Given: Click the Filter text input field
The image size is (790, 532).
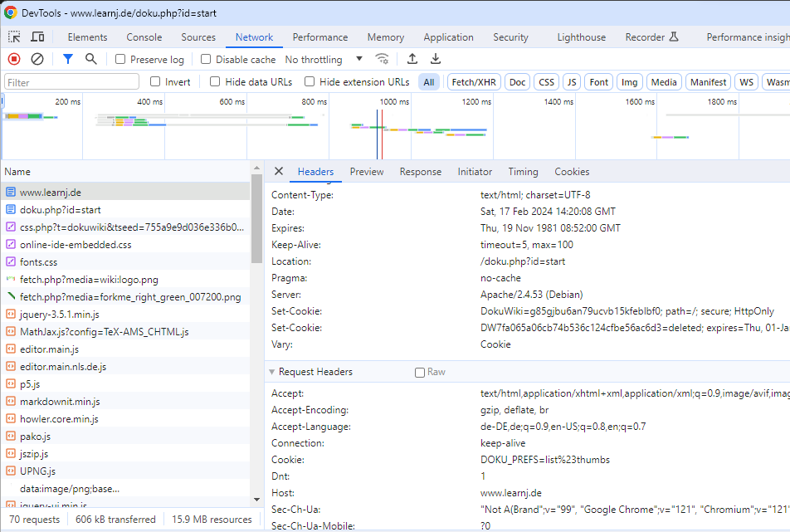Looking at the screenshot, I should click(72, 82).
